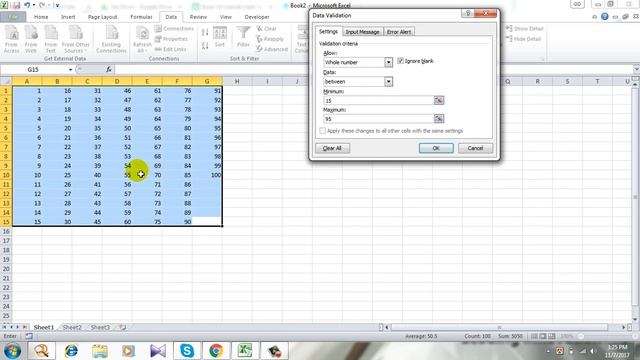Open the From Other Sources menu
This screenshot has width=640, height=360.
point(76,39)
